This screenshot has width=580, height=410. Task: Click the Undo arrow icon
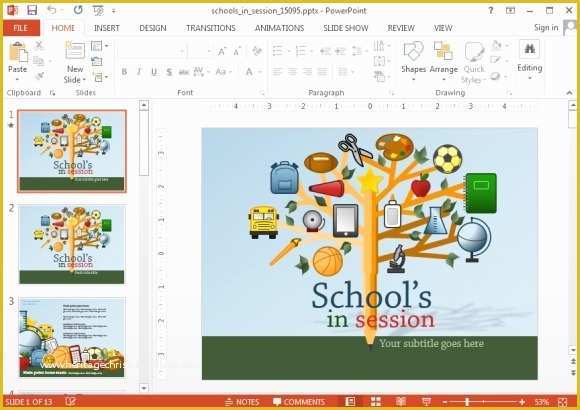(x=51, y=10)
